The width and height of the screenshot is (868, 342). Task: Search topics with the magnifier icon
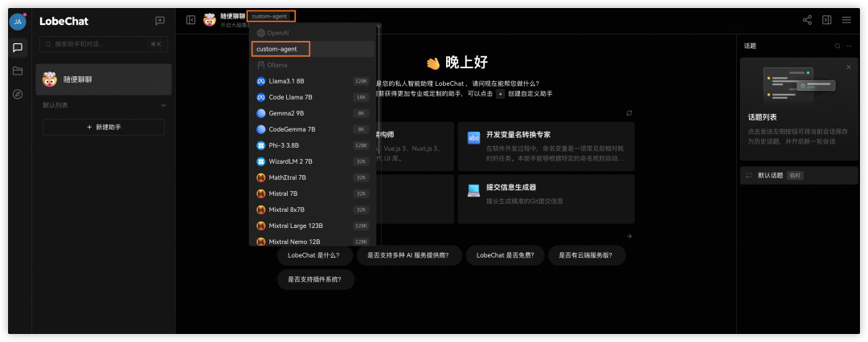[x=837, y=46]
